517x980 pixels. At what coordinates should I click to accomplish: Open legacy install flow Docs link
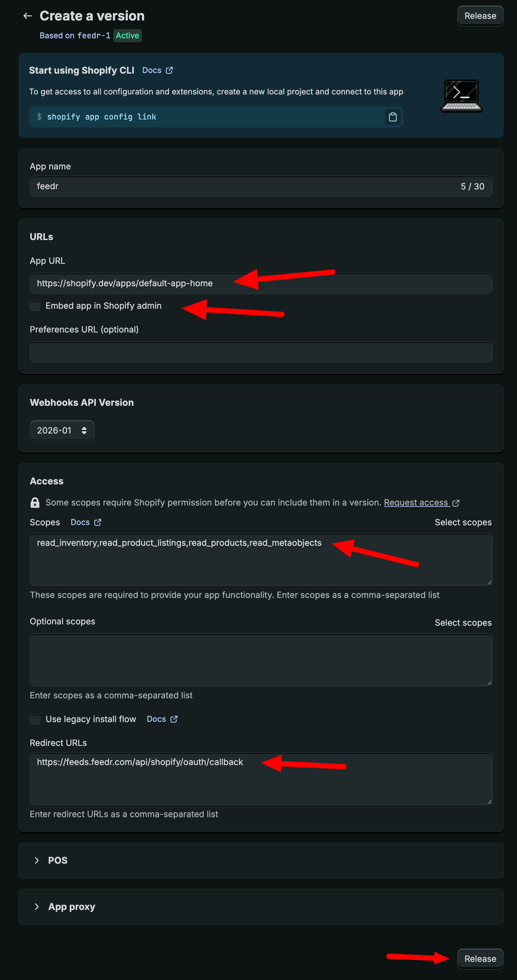[x=162, y=719]
